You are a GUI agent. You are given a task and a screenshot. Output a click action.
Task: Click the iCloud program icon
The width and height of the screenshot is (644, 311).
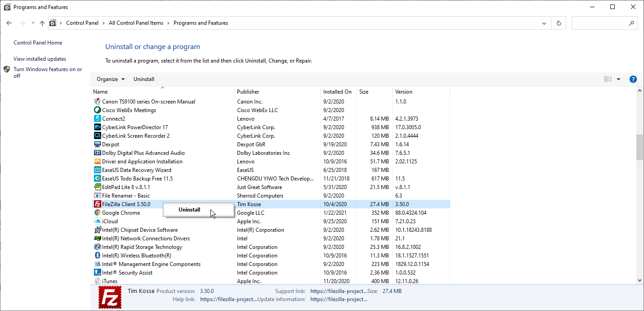point(97,221)
